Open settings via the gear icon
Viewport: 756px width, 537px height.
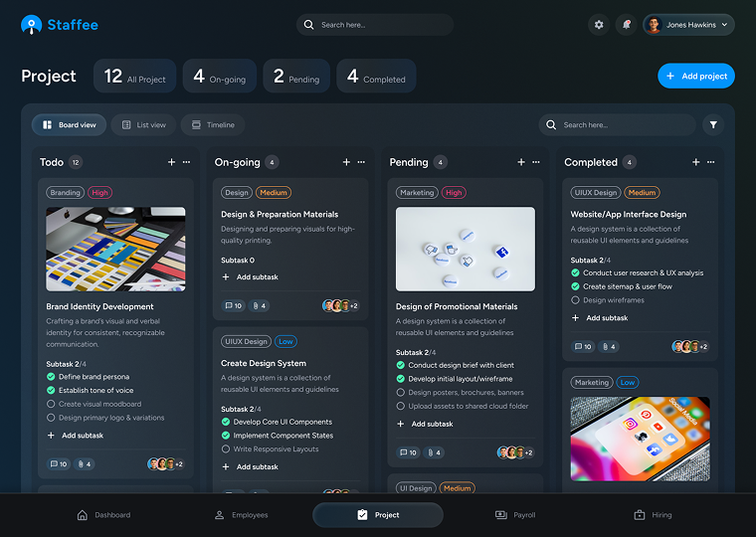(599, 25)
